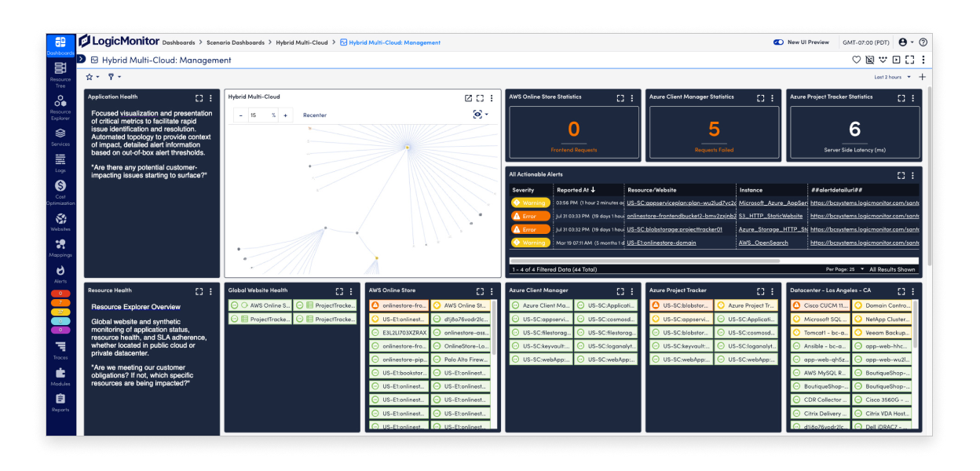Image resolution: width=980 pixels, height=471 pixels.
Task: Open the Alerts icon in sidebar
Action: 61,271
